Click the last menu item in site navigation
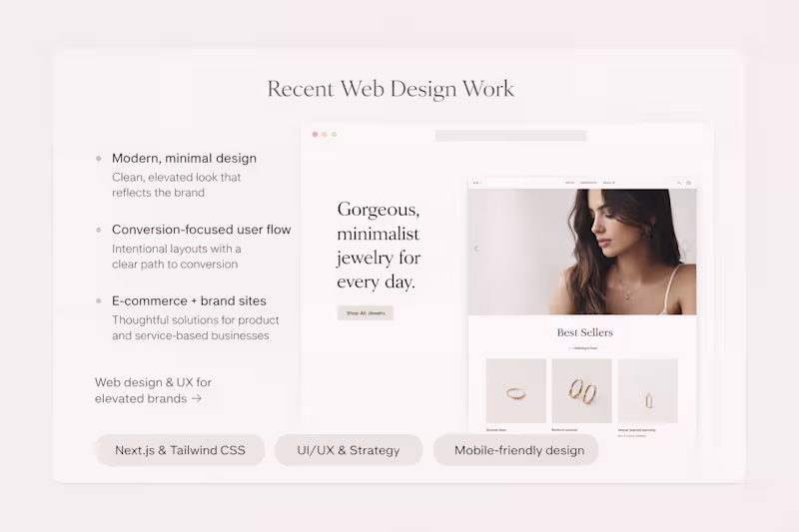799x532 pixels. pyautogui.click(x=609, y=183)
